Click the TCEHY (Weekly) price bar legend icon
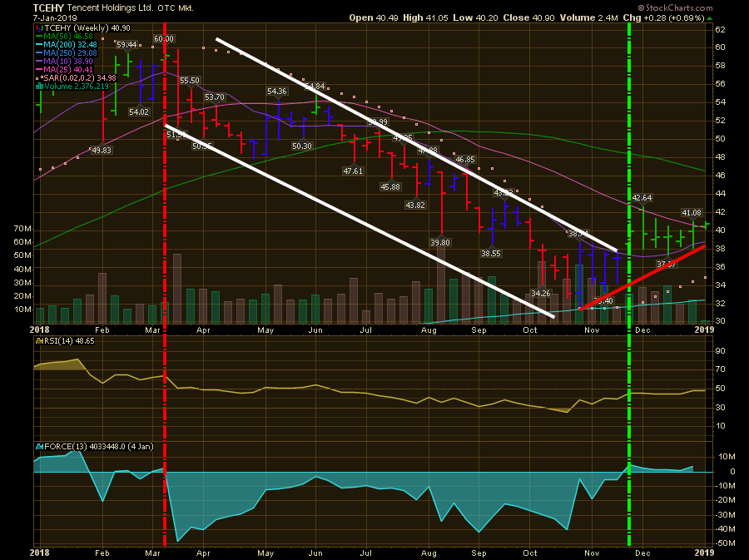This screenshot has height=560, width=749. click(x=38, y=29)
